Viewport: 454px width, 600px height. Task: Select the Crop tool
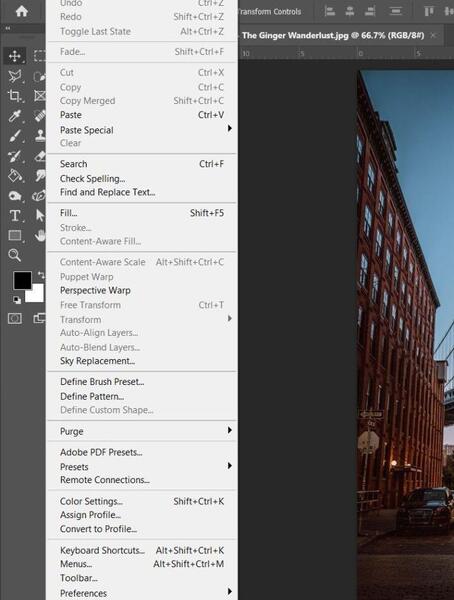tap(15, 96)
